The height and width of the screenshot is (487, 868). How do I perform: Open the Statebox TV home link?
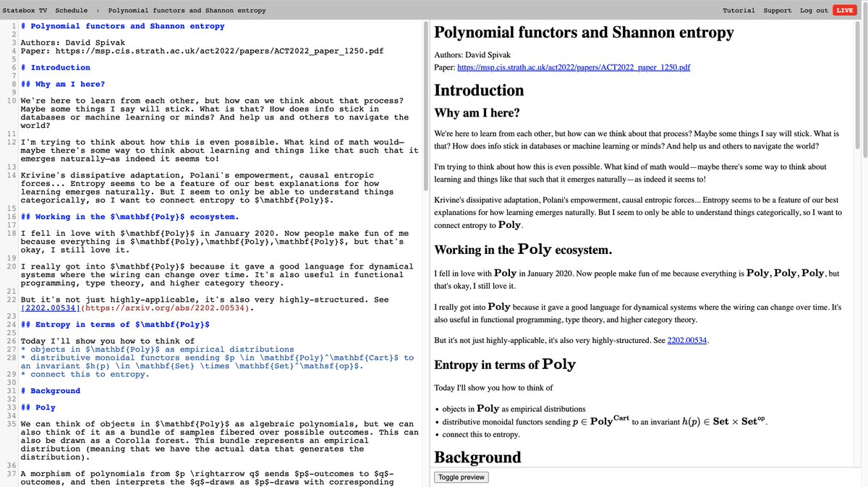(x=25, y=10)
